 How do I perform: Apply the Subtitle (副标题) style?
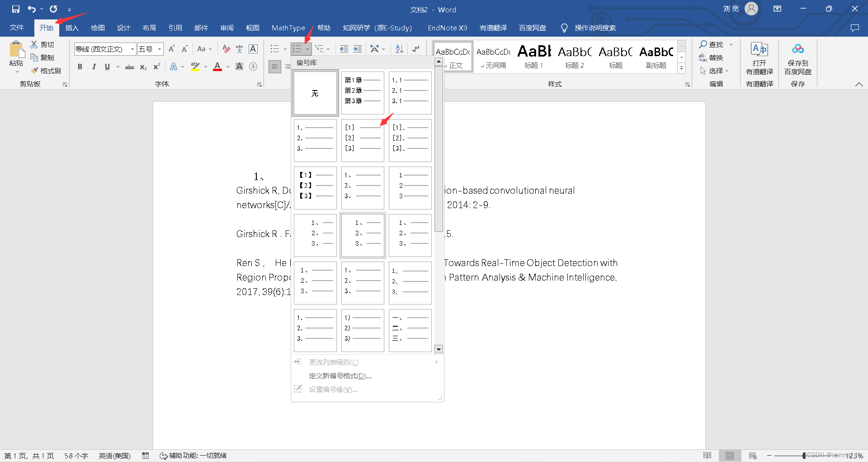tap(656, 57)
